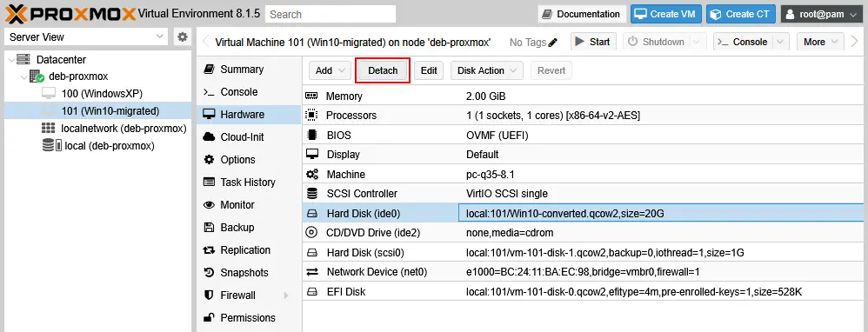
Task: Click the Create VM button
Action: [x=666, y=14]
